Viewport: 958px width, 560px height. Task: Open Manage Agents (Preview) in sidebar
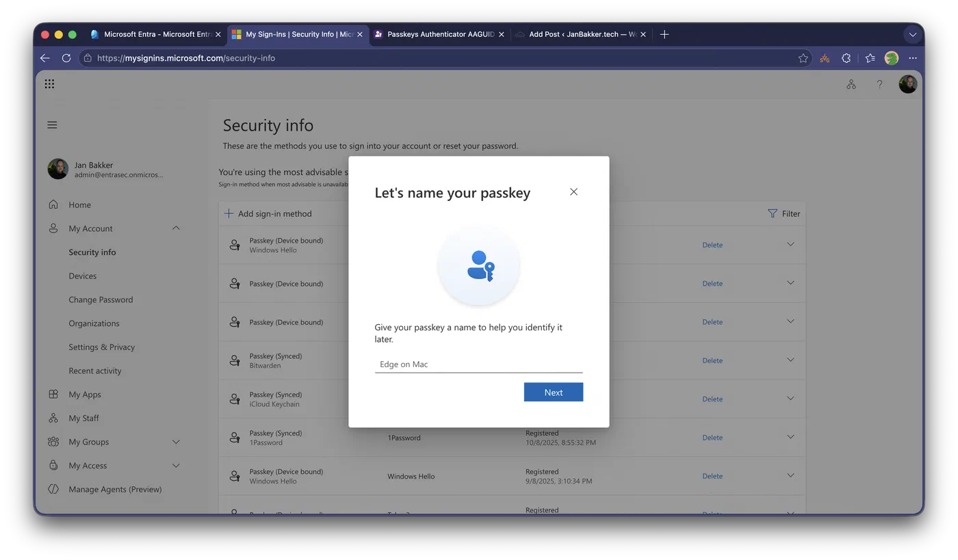click(115, 490)
